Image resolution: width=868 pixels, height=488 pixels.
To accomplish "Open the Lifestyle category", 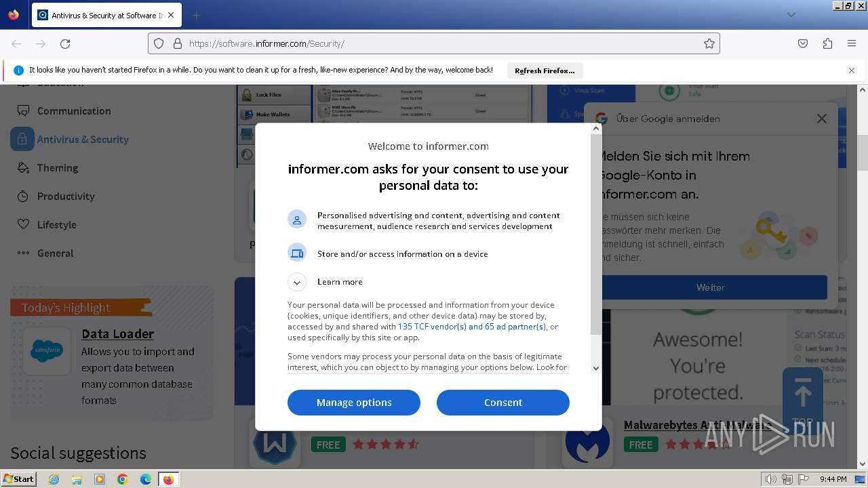I will click(57, 225).
